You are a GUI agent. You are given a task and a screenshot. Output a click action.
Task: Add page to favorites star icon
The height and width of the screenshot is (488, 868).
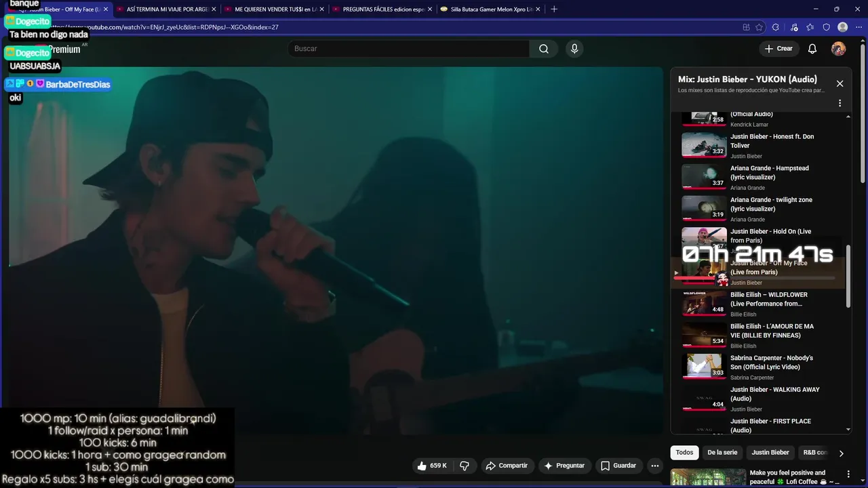[759, 27]
